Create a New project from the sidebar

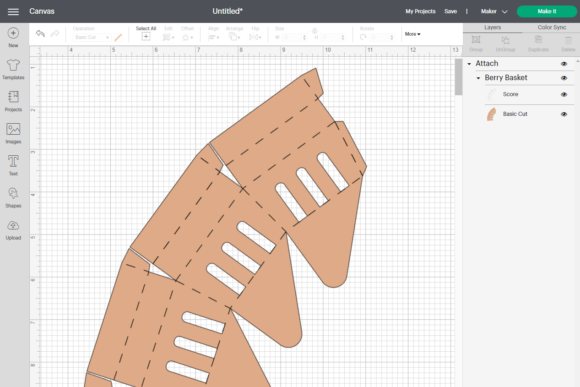[13, 37]
